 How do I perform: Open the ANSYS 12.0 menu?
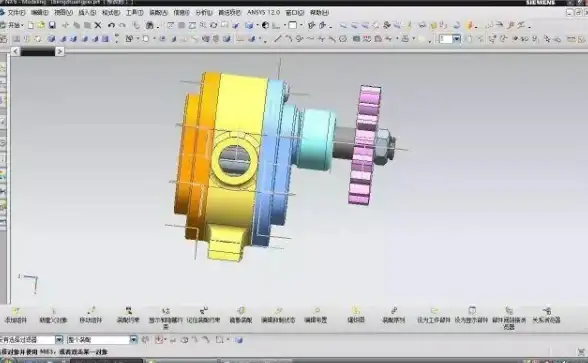(264, 12)
